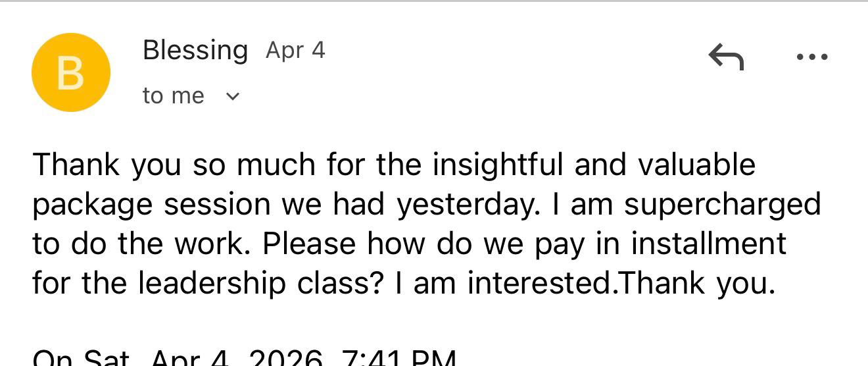Click the Apr 4 date label
The width and height of the screenshot is (868, 366).
(295, 51)
